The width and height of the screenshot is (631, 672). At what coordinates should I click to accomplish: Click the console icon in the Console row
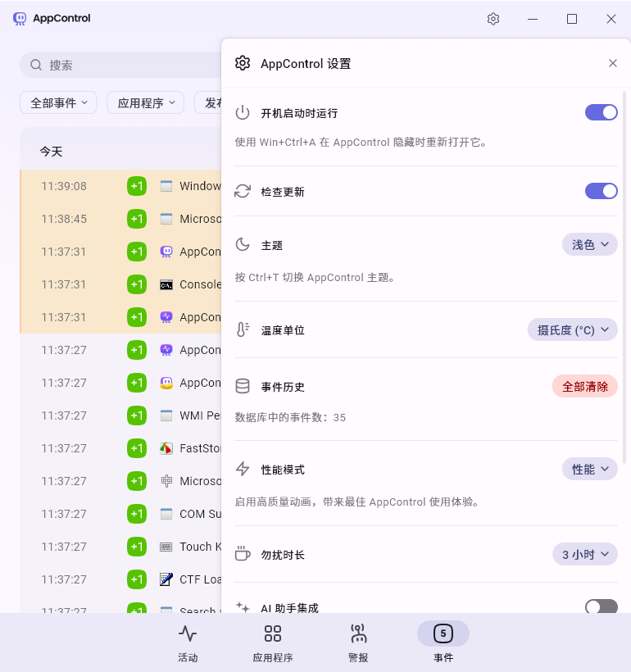click(x=166, y=284)
